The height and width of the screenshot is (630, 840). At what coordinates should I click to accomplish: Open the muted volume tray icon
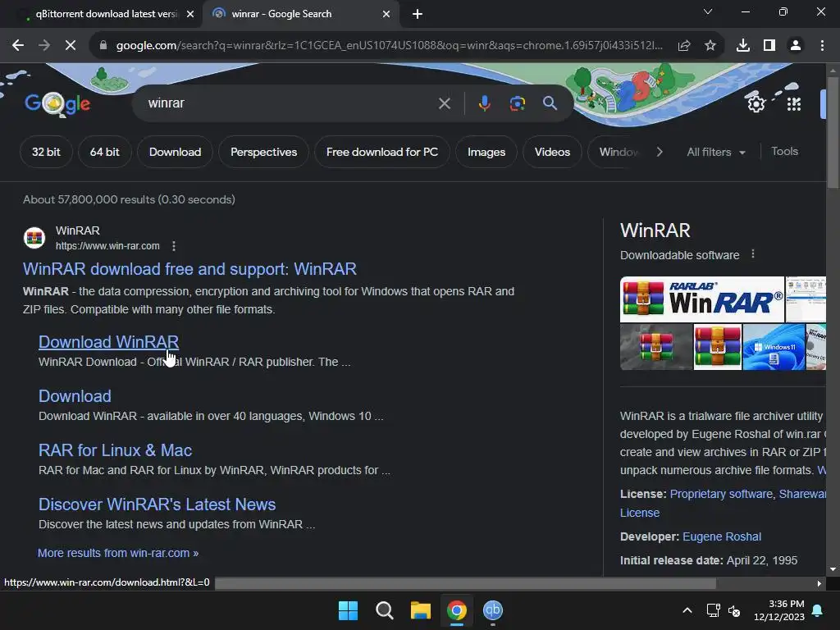pos(734,610)
